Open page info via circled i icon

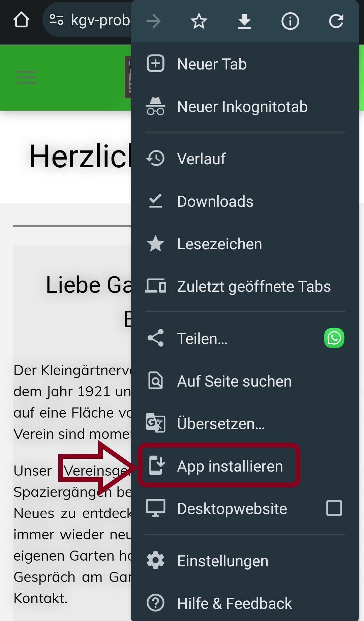tap(290, 21)
